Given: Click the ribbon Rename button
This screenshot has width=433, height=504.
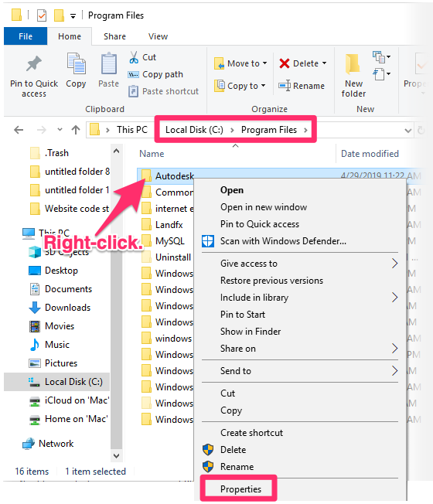Looking at the screenshot, I should [302, 86].
